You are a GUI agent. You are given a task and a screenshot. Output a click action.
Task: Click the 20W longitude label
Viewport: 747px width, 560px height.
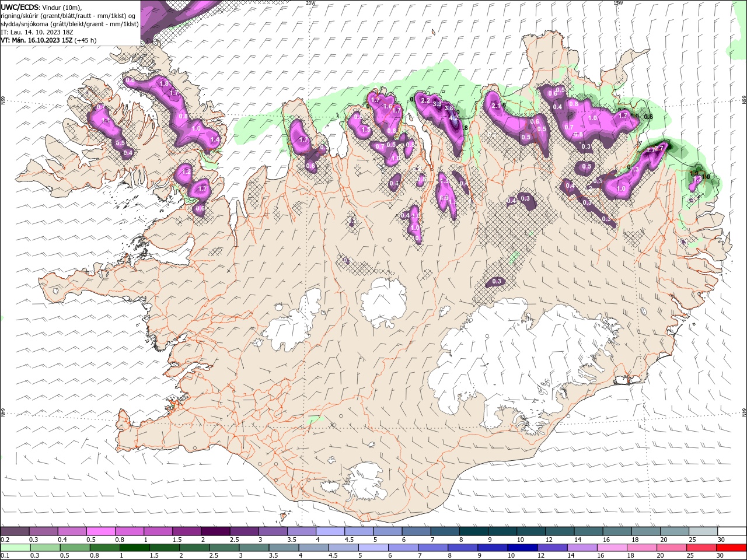(x=310, y=3)
